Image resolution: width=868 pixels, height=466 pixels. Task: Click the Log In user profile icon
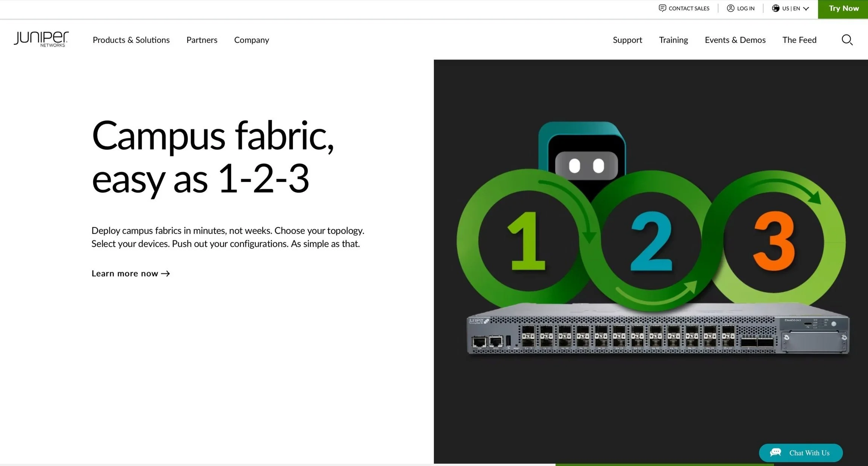[730, 8]
